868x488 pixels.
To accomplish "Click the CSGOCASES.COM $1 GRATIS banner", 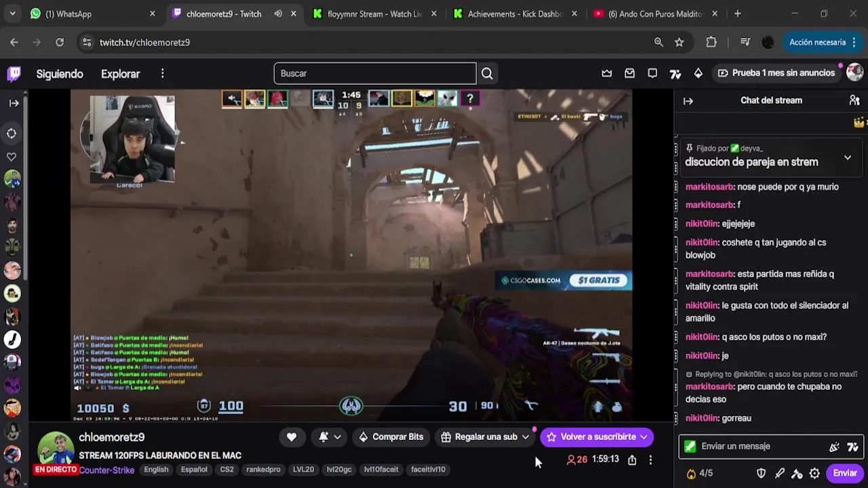I will pyautogui.click(x=564, y=281).
